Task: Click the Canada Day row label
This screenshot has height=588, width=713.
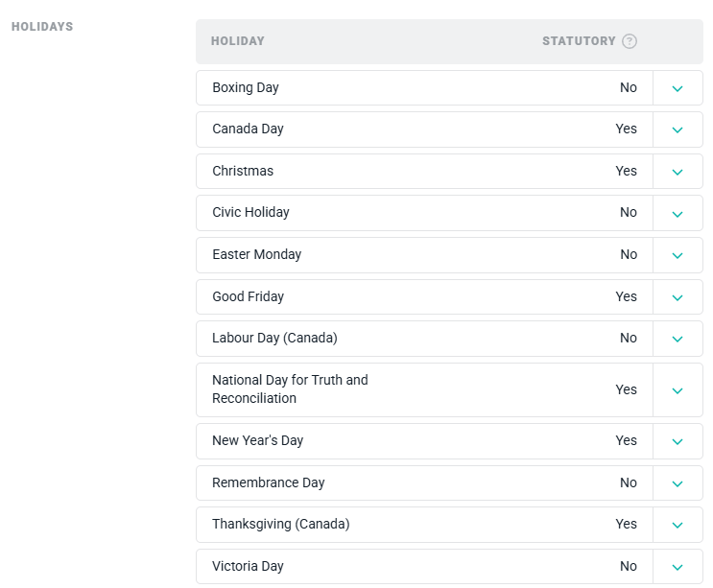Action: pos(248,129)
